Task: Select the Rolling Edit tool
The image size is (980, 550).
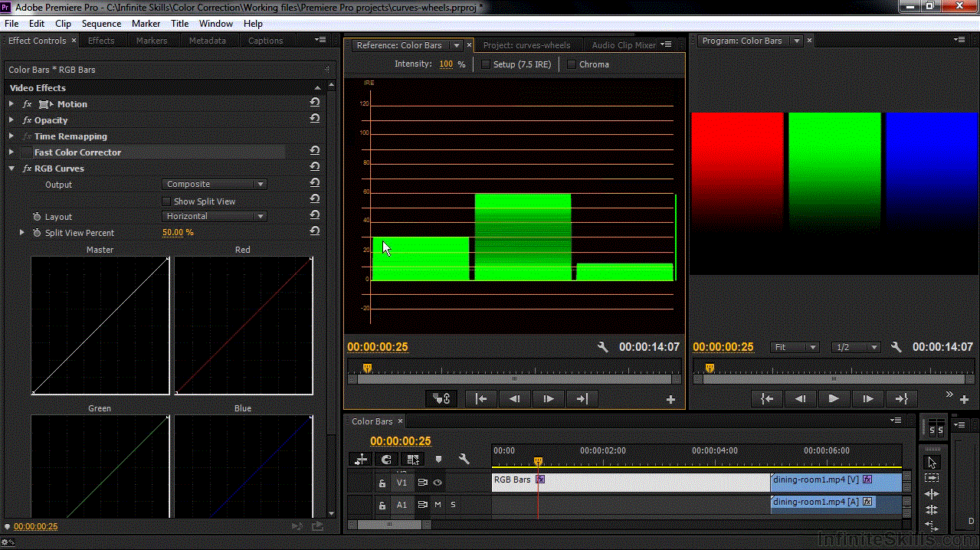Action: (932, 509)
